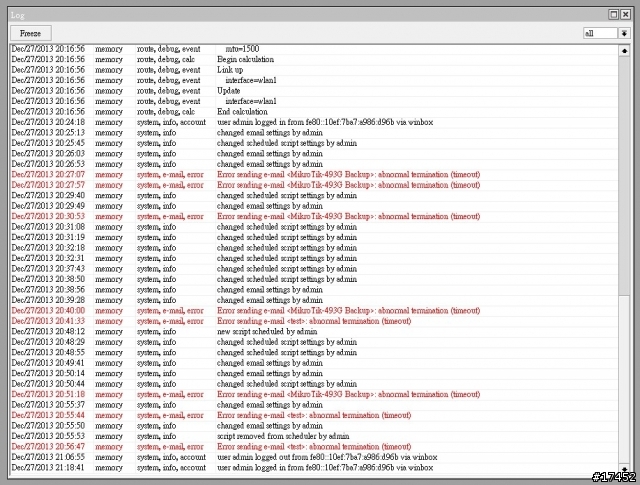This screenshot has height=485, width=640.
Task: Click the scrollbar up arrow
Action: click(624, 51)
